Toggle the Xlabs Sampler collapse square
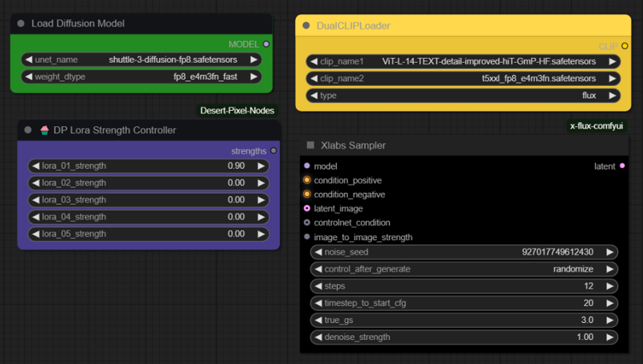643x364 pixels. [x=310, y=145]
